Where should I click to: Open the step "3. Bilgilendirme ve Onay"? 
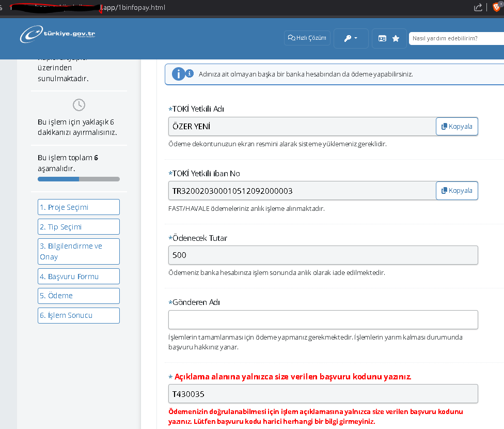[78, 251]
